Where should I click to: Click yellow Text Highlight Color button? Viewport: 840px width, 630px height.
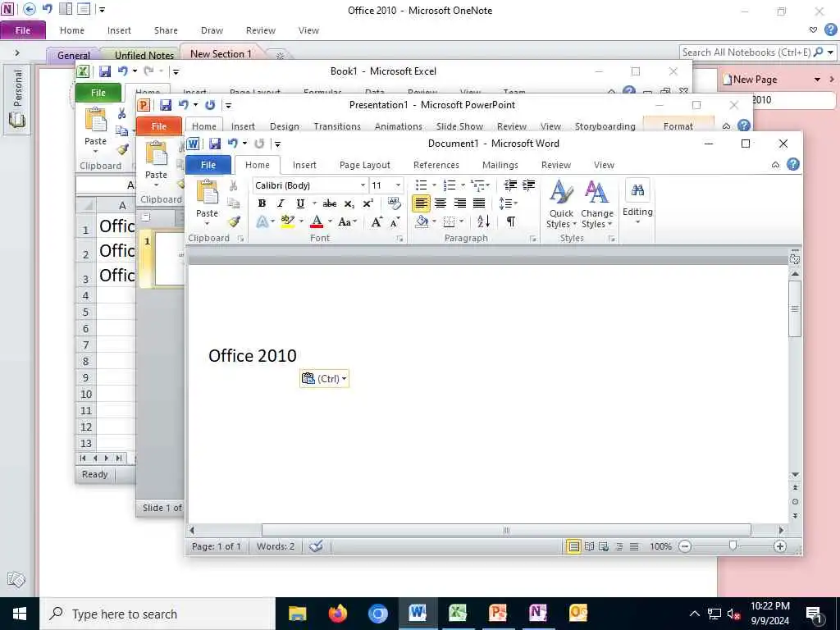pos(288,221)
